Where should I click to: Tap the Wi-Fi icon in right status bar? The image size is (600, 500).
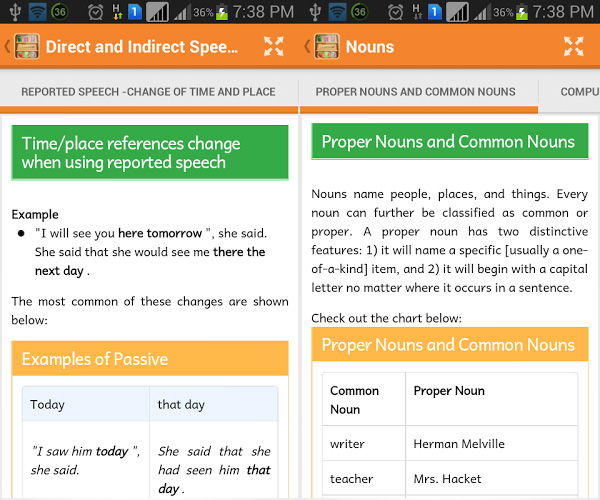pyautogui.click(x=337, y=11)
